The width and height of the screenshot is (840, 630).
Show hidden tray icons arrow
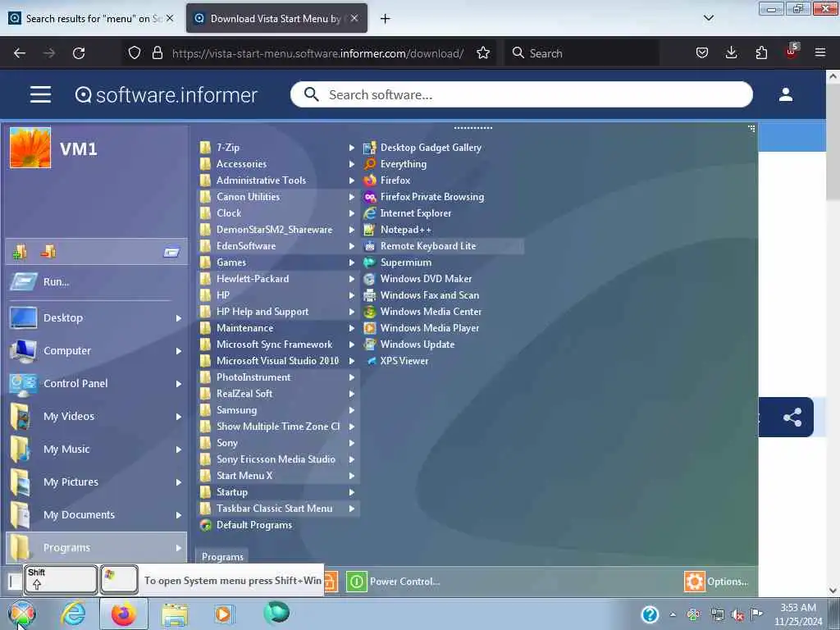point(673,615)
